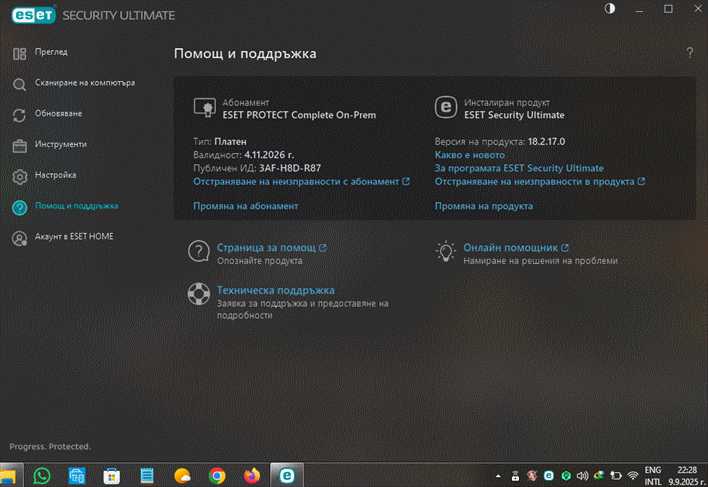Click Промяна на абонамент link
Viewport: 708px width, 487px height.
point(246,206)
